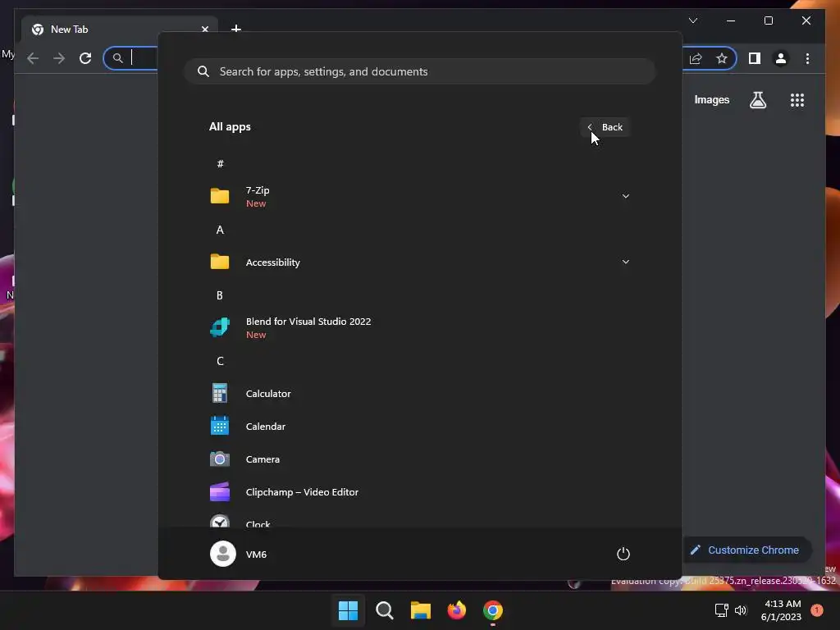Open the network status icon in tray
Viewport: 840px width, 630px height.
click(722, 610)
